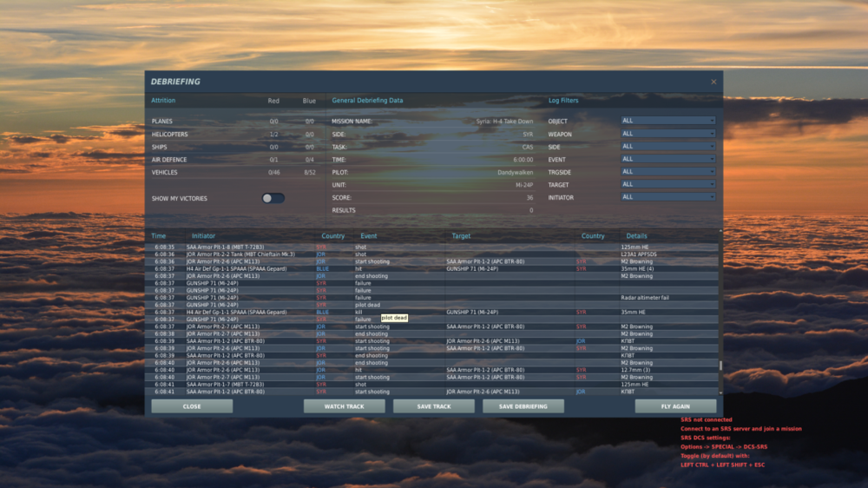Image resolution: width=868 pixels, height=488 pixels.
Task: Click the SAVE DEBRIEFING button
Action: pyautogui.click(x=523, y=406)
